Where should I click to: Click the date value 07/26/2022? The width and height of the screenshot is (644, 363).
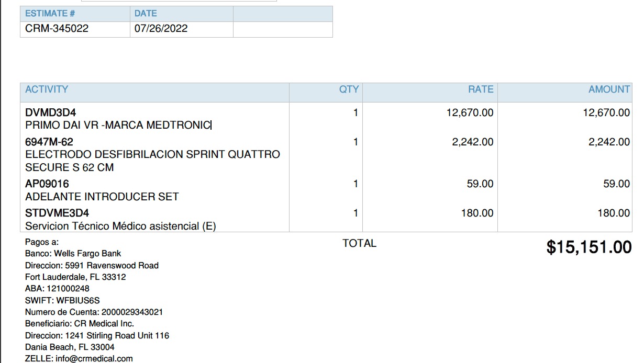pos(161,29)
